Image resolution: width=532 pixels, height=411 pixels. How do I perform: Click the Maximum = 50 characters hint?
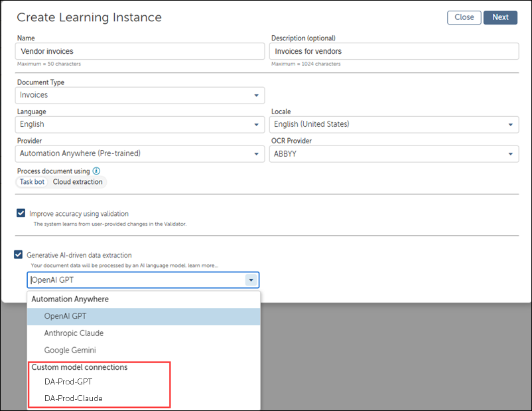click(x=49, y=64)
